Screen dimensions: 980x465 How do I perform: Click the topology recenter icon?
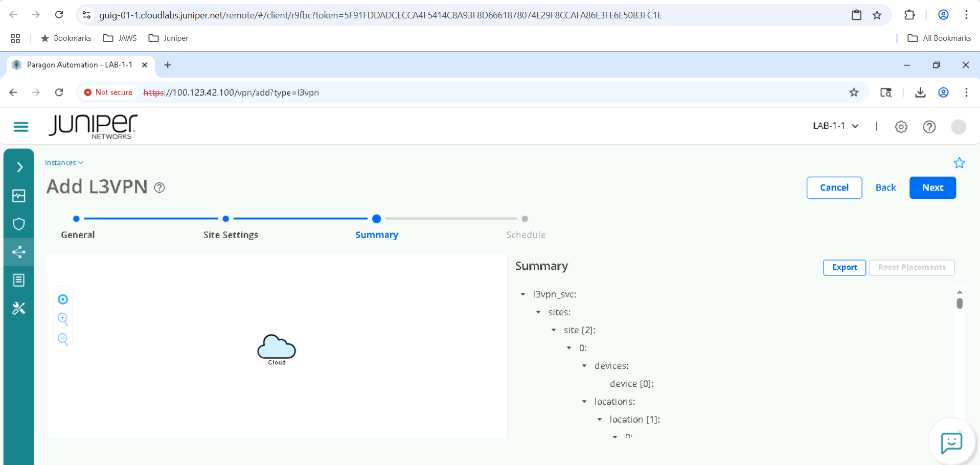click(63, 299)
